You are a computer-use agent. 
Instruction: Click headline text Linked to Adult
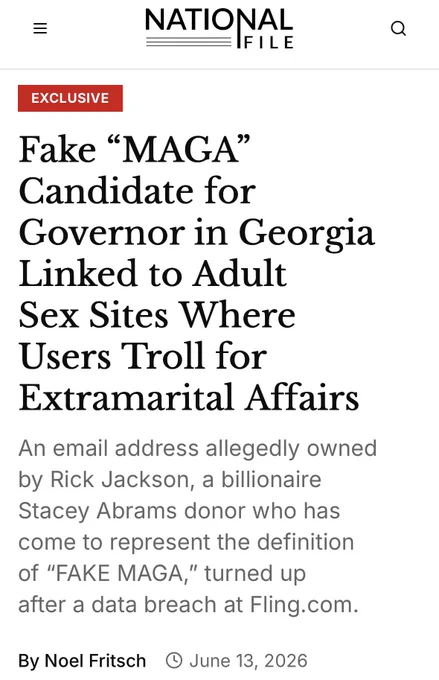(x=152, y=273)
